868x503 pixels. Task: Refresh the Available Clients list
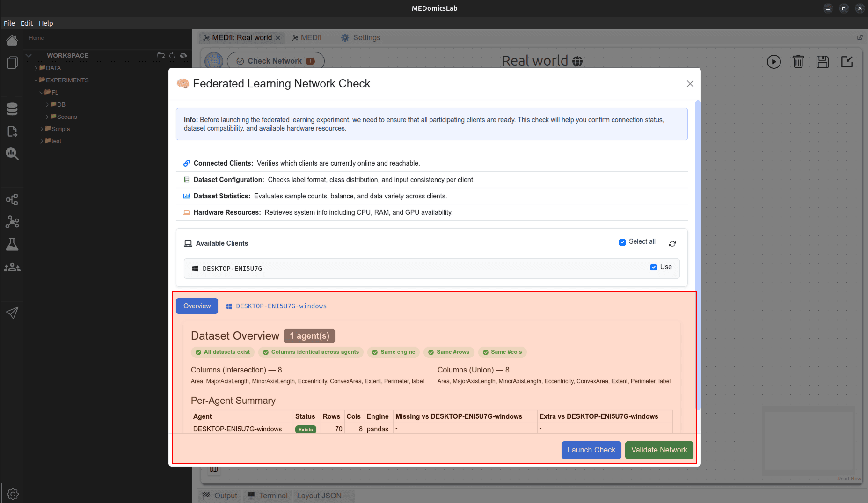pos(672,244)
